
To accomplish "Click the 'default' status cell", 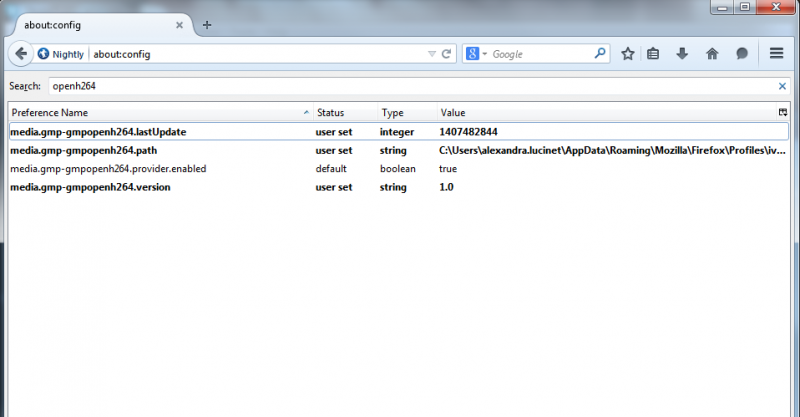I will (x=331, y=169).
